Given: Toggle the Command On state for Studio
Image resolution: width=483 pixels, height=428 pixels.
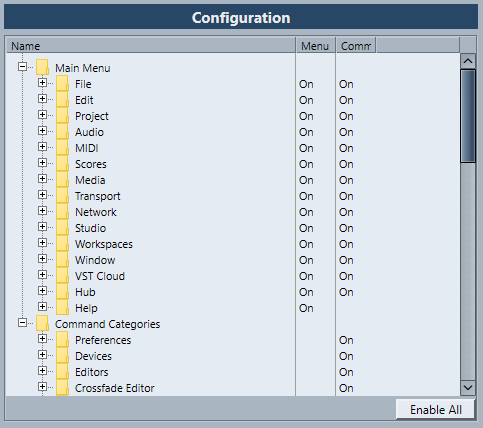Looking at the screenshot, I should [346, 228].
